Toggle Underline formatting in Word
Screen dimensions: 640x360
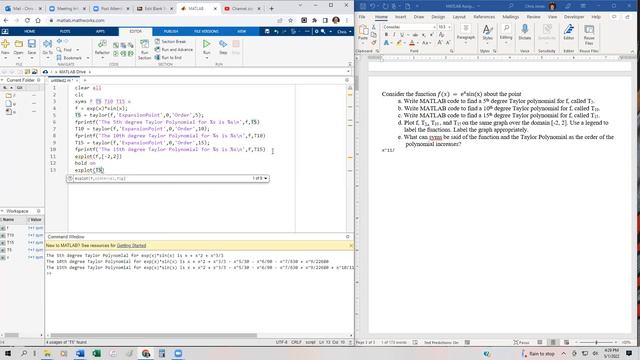[x=402, y=35]
